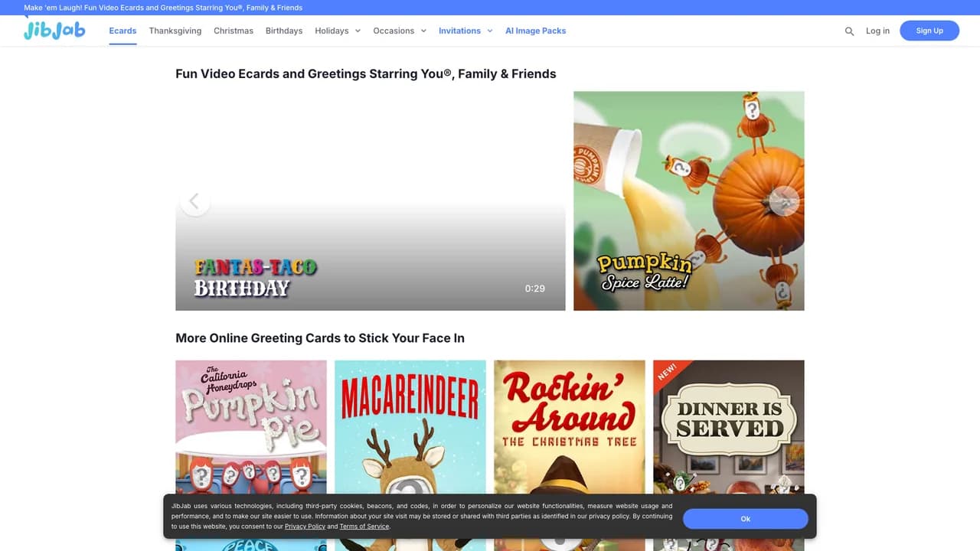Accept cookies with the Ok button
Screen dimensions: 980x551
(746, 519)
